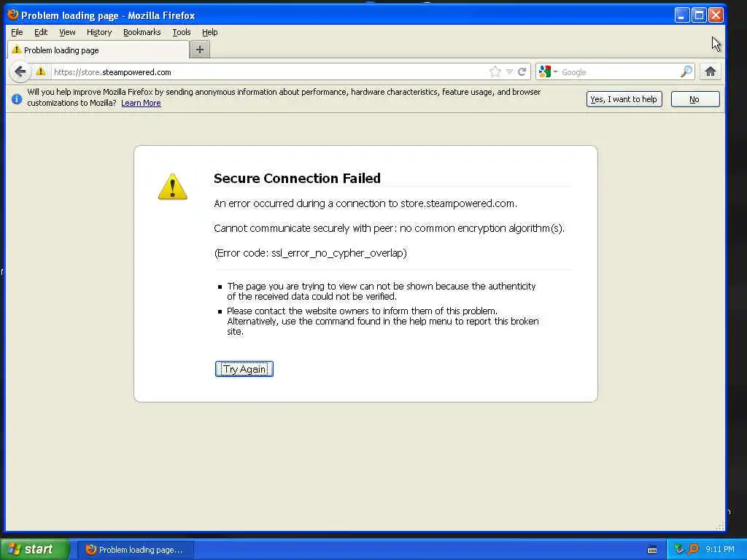Go to the home page via the Home icon
747x560 pixels.
(x=710, y=72)
